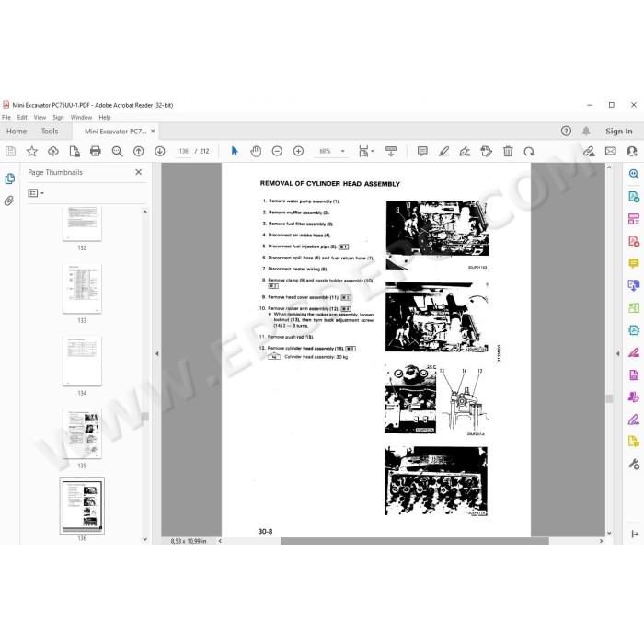Add a comment with the note icon
The height and width of the screenshot is (644, 644).
pos(422,151)
